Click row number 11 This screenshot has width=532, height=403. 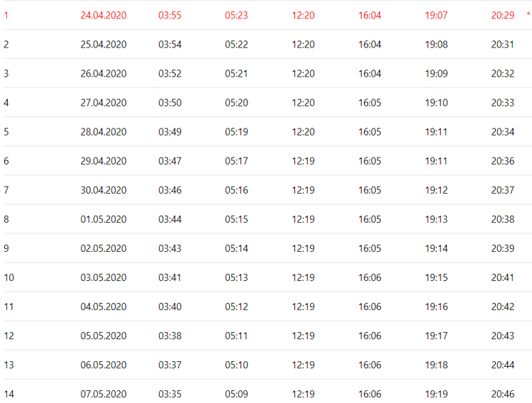coord(9,306)
